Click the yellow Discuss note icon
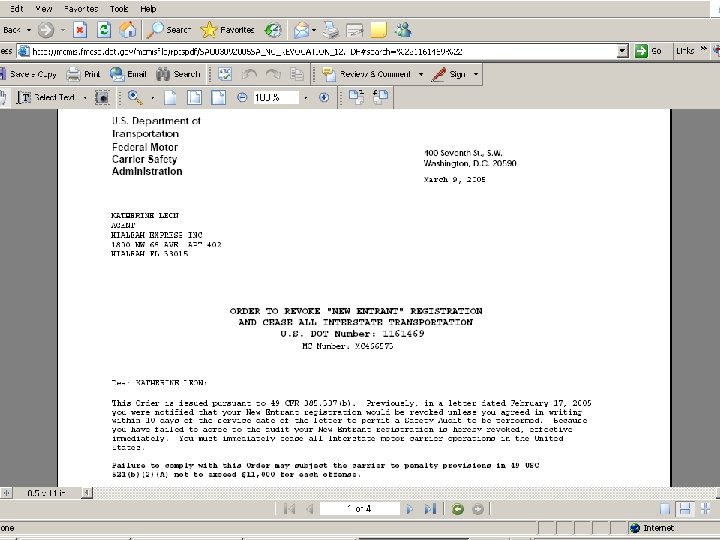The height and width of the screenshot is (540, 720). pyautogui.click(x=378, y=30)
